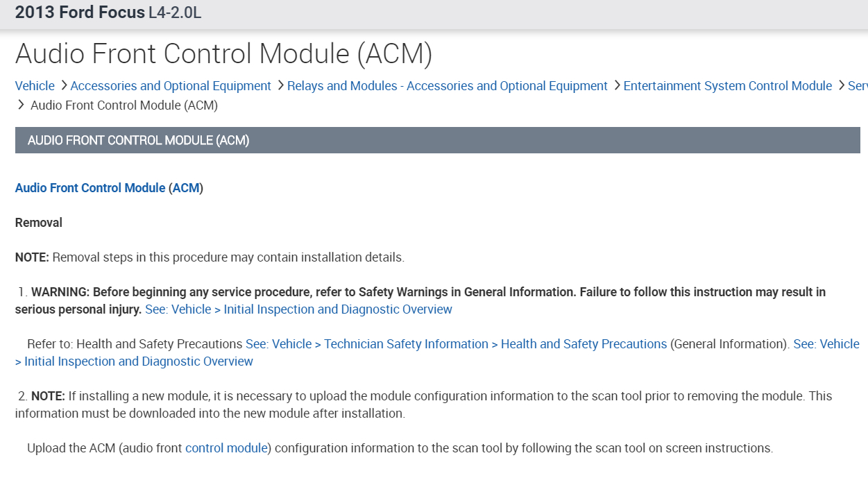868x494 pixels.
Task: Click chevron after Entertainment System Control Module
Action: pos(841,85)
